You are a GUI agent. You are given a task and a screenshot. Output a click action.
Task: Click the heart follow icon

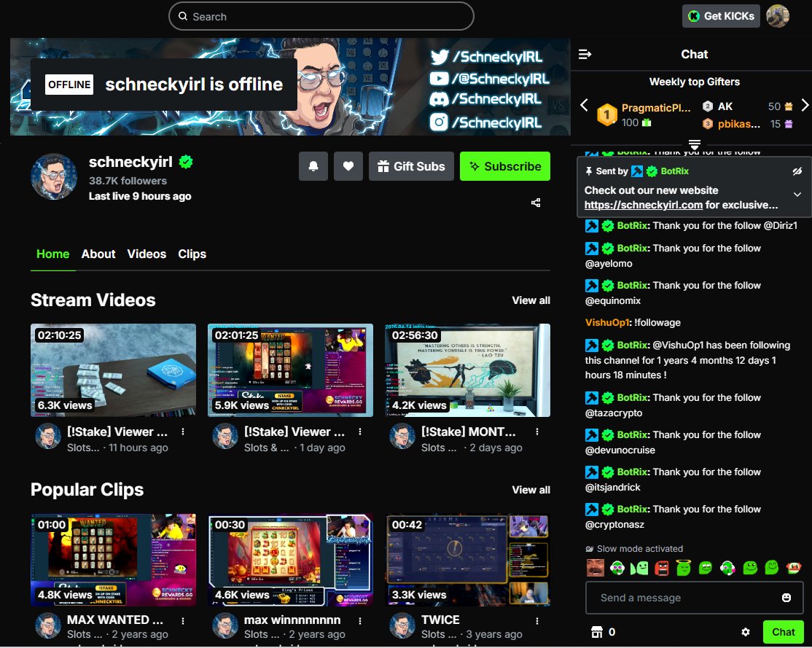click(348, 166)
